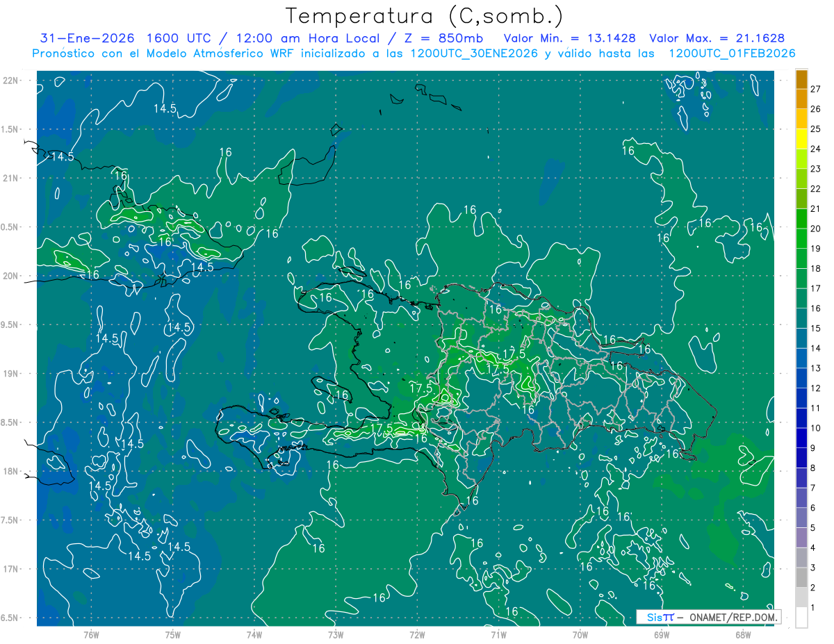834x644 pixels.
Task: Click the longitude label "74W"
Action: click(x=254, y=635)
